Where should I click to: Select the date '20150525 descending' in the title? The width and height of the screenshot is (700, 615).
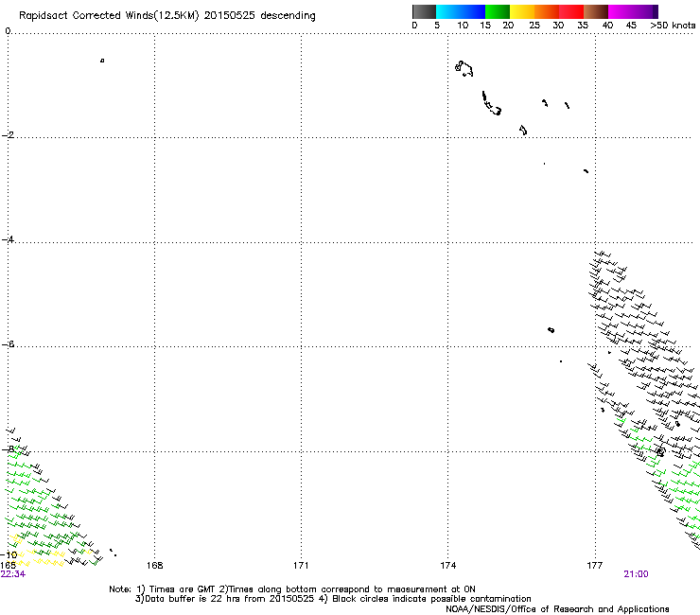pos(260,16)
